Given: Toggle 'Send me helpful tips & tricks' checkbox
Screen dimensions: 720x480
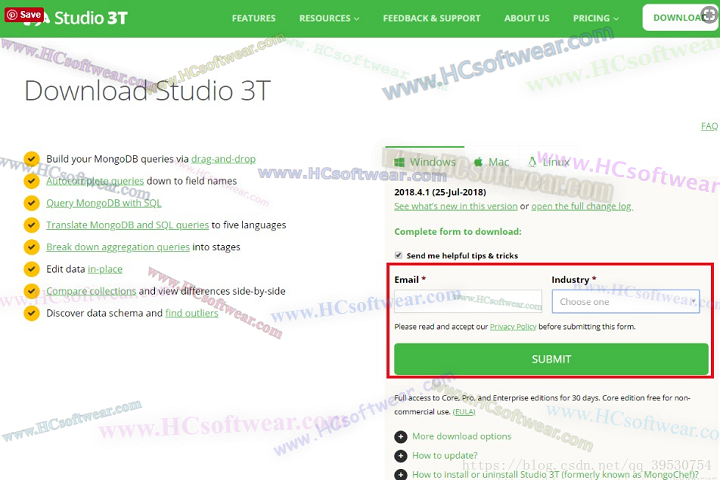Looking at the screenshot, I should pyautogui.click(x=398, y=255).
